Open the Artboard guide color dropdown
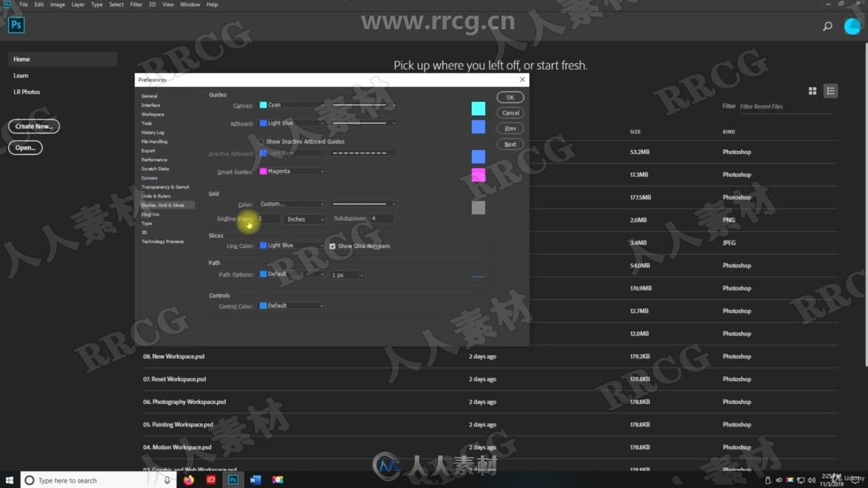 pos(292,123)
